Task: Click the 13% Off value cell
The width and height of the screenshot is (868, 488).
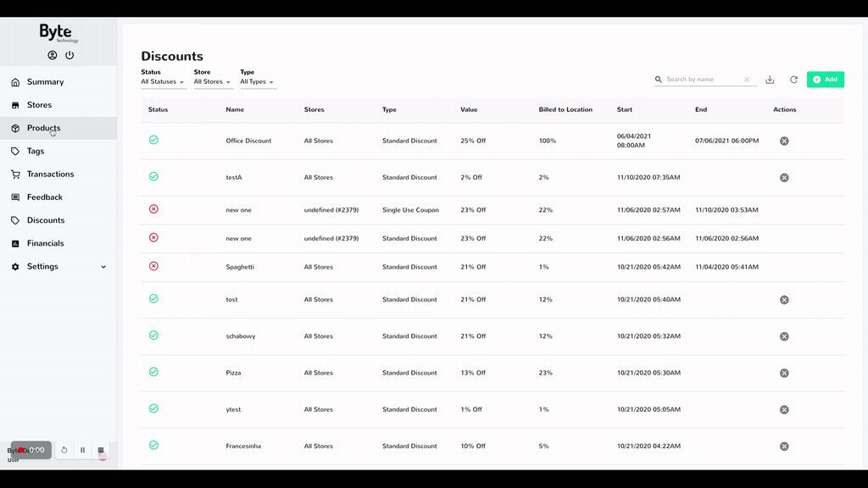Action: pos(473,373)
